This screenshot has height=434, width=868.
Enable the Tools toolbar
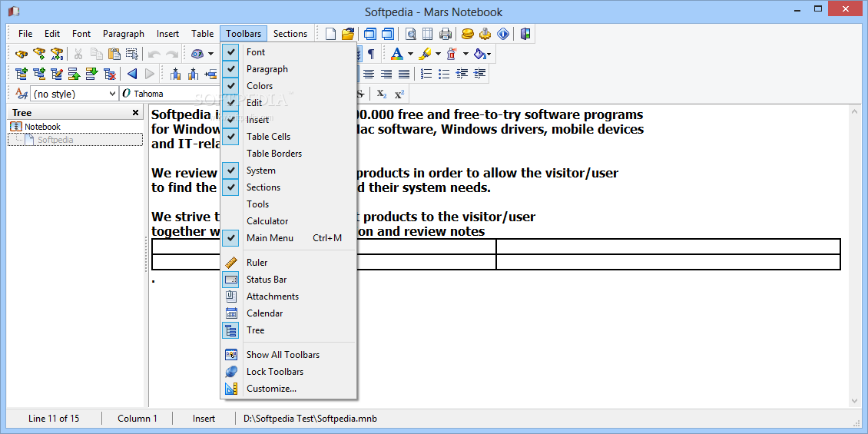coord(288,204)
